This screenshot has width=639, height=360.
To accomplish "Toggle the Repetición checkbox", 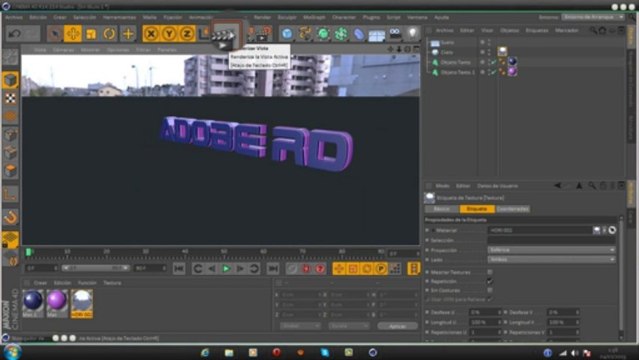I will click(x=490, y=281).
